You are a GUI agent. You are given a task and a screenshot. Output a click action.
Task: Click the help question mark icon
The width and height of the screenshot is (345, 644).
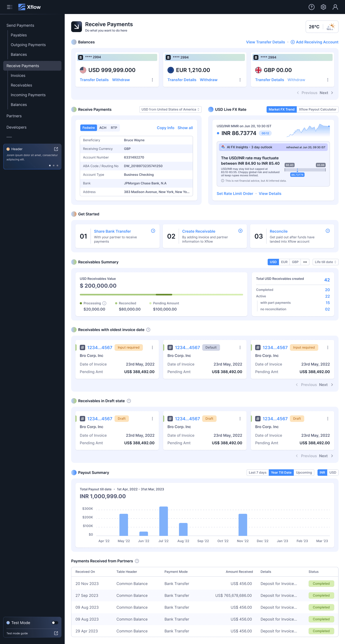coord(311,7)
